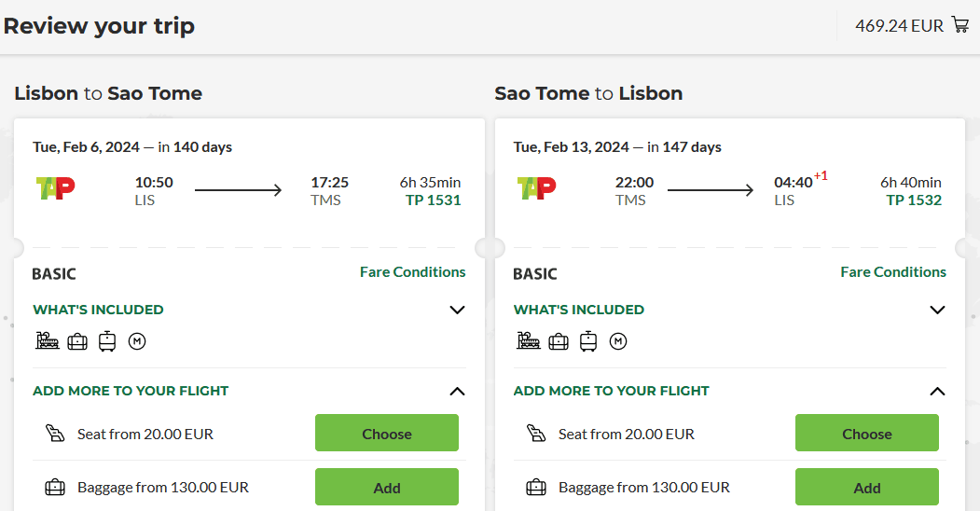Click the miles 'M' icon for return flight
This screenshot has width=980, height=511.
[x=617, y=341]
